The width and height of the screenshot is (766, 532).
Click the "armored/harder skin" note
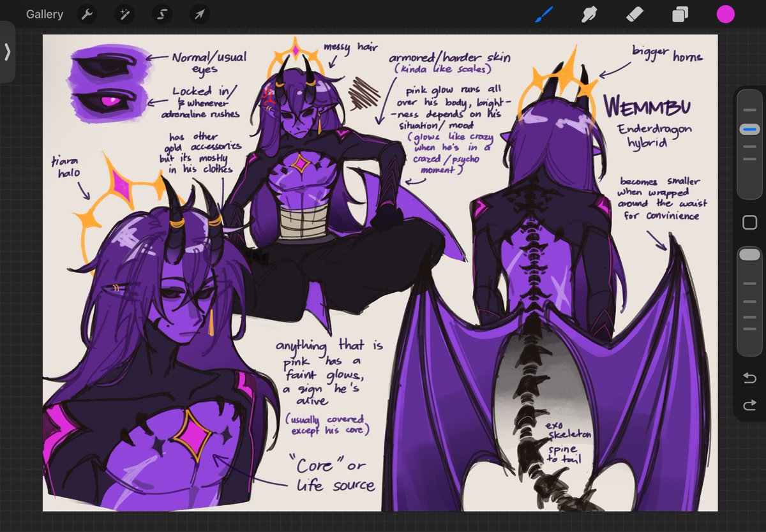(x=450, y=63)
